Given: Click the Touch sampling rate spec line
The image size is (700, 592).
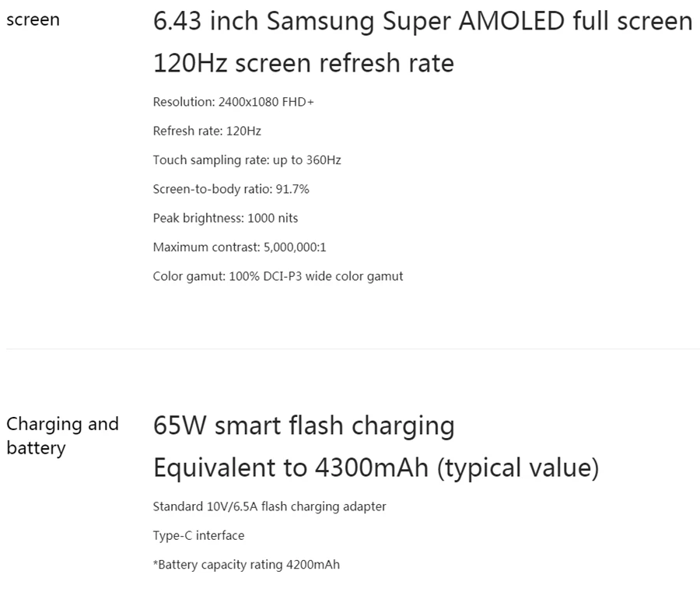Looking at the screenshot, I should tap(247, 160).
